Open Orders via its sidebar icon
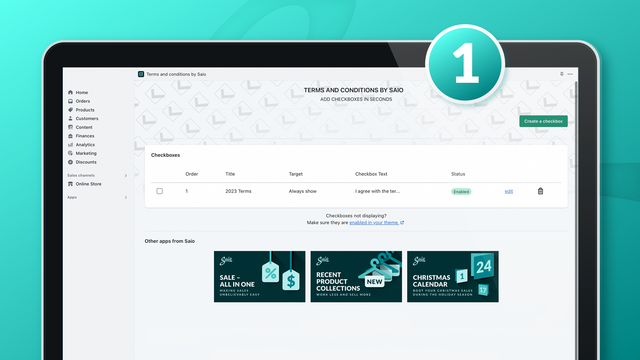640x360 pixels. [x=70, y=101]
